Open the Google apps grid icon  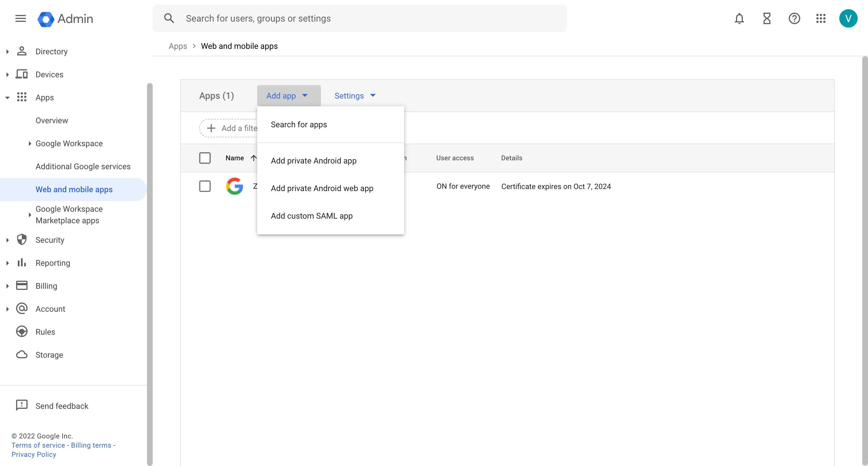coord(820,18)
